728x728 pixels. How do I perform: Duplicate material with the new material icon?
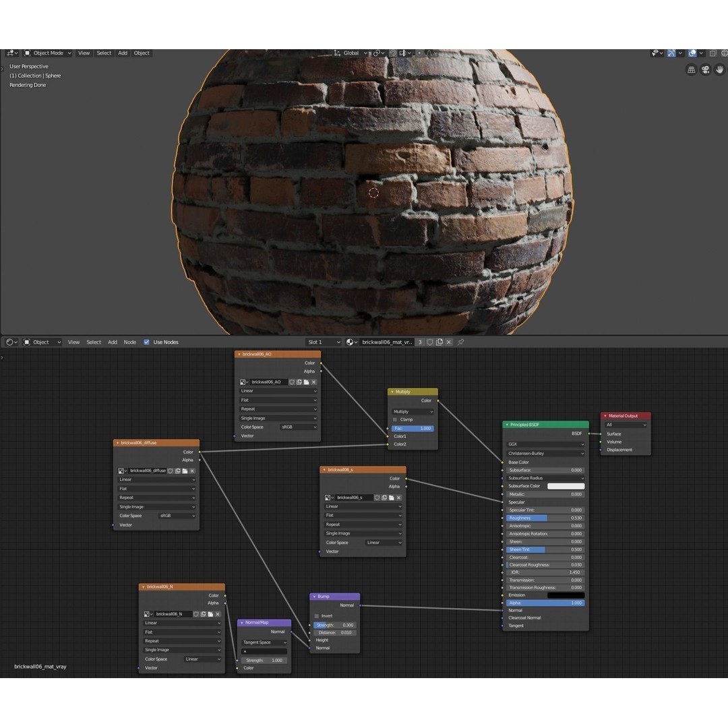tap(439, 342)
